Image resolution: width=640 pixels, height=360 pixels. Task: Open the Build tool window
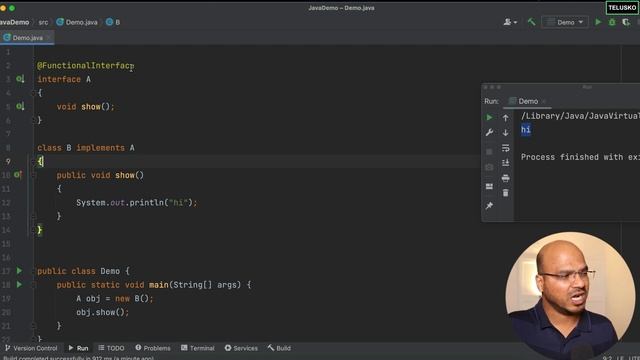(x=279, y=348)
